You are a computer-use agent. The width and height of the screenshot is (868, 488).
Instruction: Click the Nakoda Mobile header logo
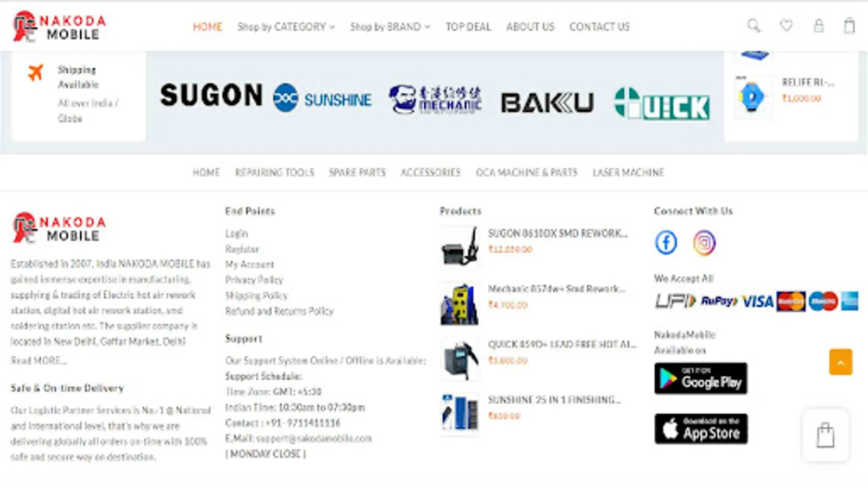click(x=59, y=26)
